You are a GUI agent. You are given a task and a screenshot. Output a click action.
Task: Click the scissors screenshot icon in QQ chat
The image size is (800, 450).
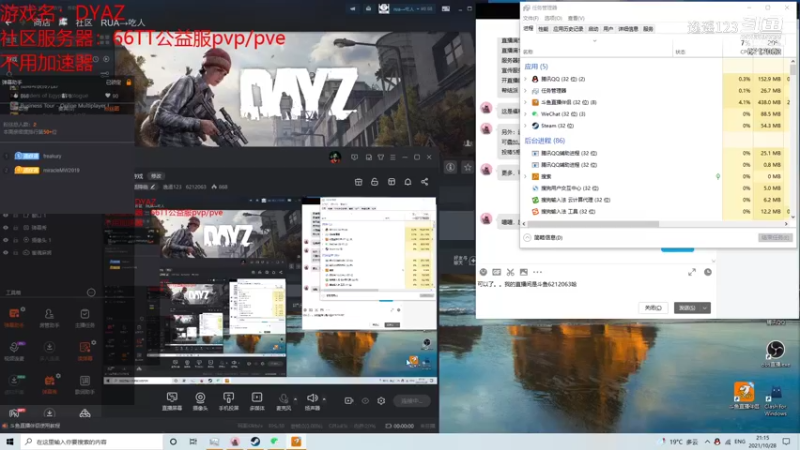coord(510,272)
